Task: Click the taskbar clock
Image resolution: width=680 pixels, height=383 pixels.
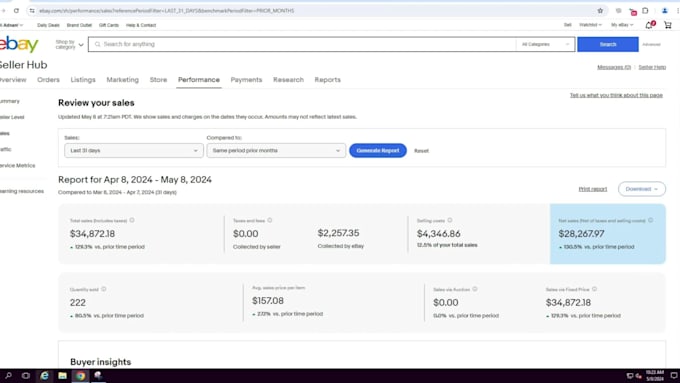Action: [655, 376]
